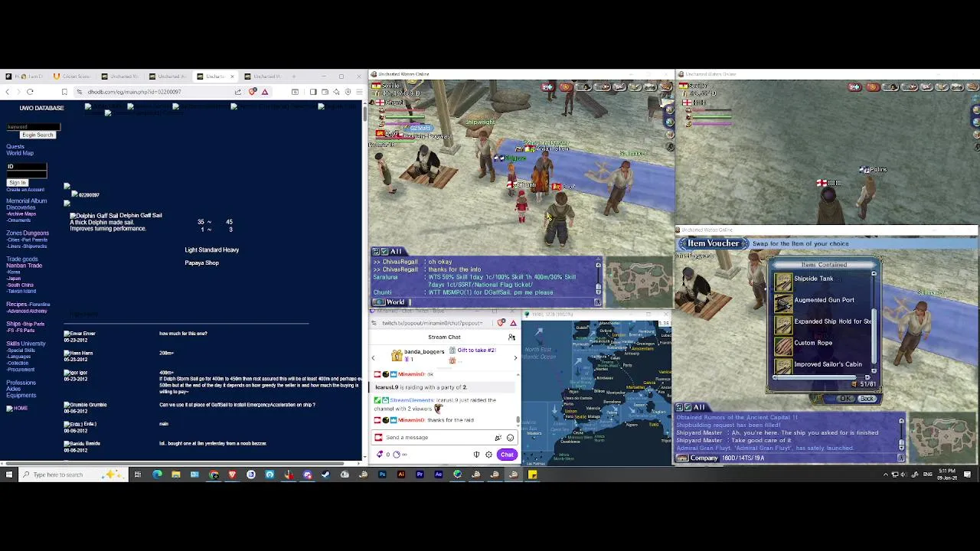Screen dimensions: 980x551
Task: Click the browser back arrow
Action: [x=8, y=92]
